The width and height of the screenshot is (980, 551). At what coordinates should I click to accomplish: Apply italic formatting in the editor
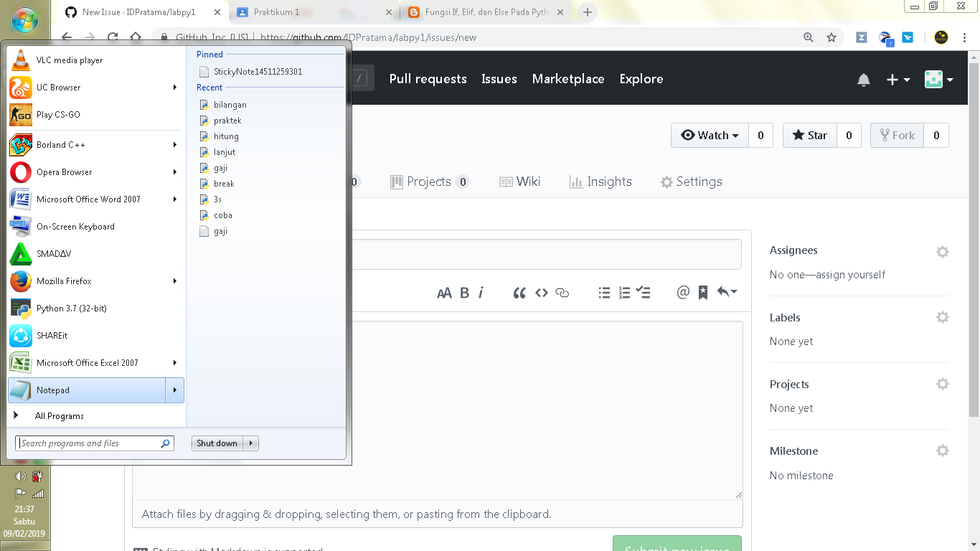pyautogui.click(x=481, y=292)
